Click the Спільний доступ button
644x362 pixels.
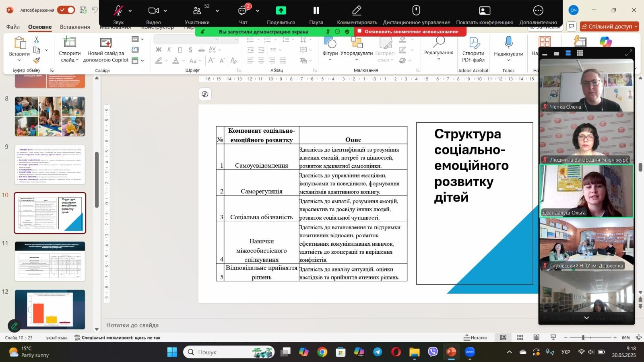(610, 27)
